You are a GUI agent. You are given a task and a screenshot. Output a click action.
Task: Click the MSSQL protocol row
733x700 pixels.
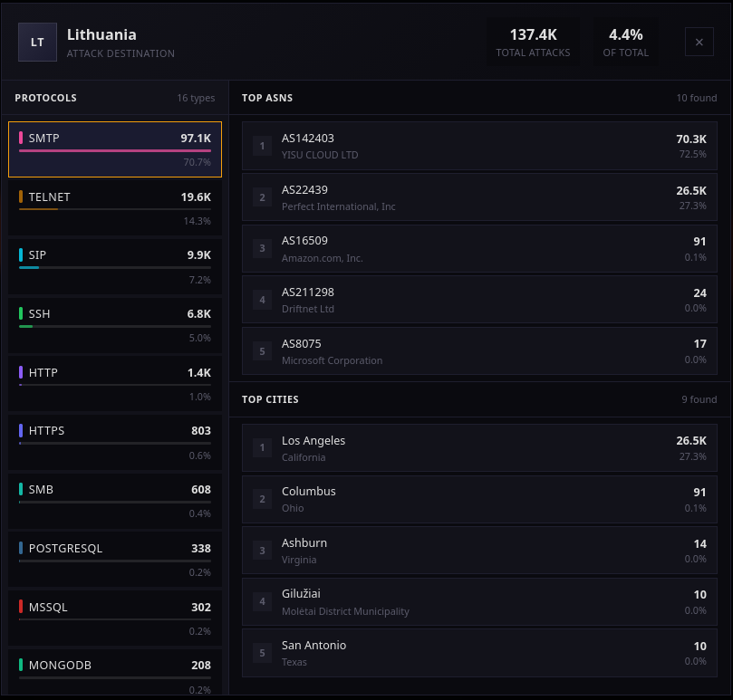(x=115, y=618)
